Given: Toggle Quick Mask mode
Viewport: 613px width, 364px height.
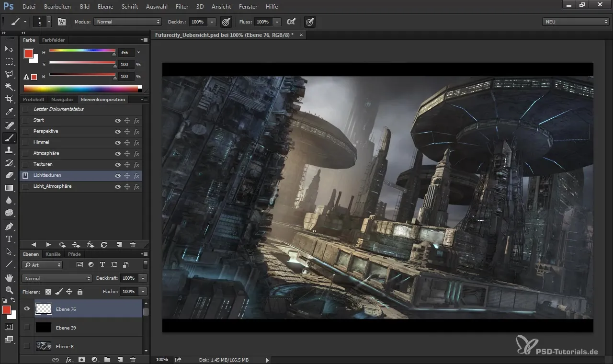Looking at the screenshot, I should point(9,327).
